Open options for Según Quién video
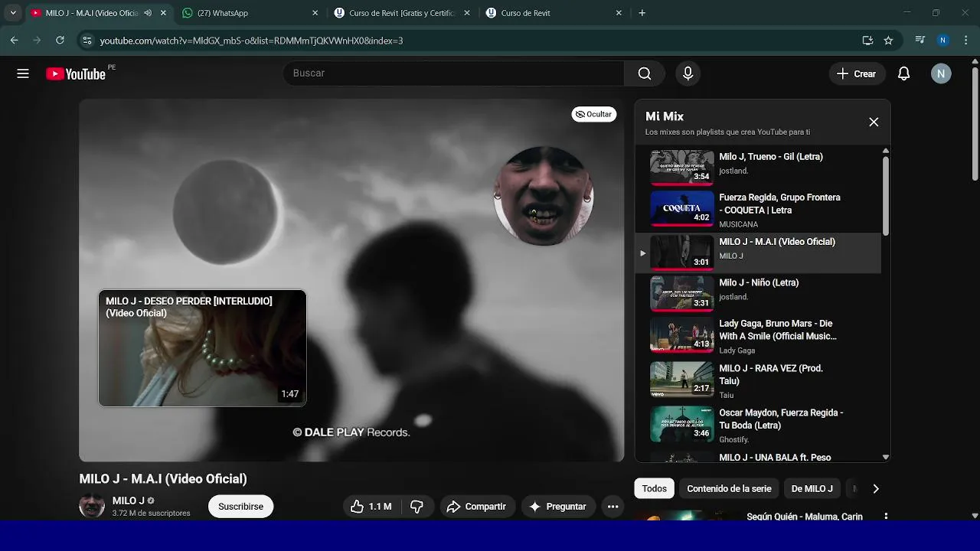This screenshot has width=980, height=551. [886, 517]
